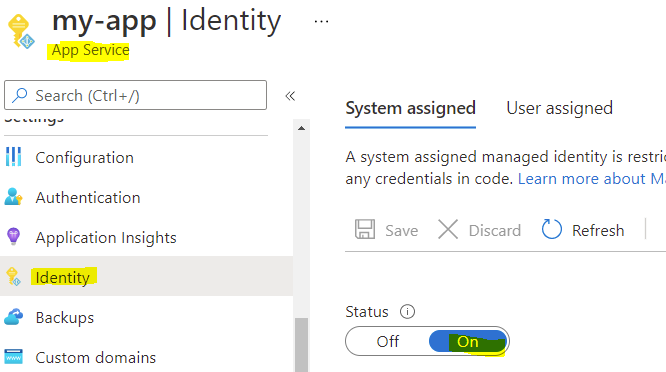Open the Learn more about link

coord(592,179)
